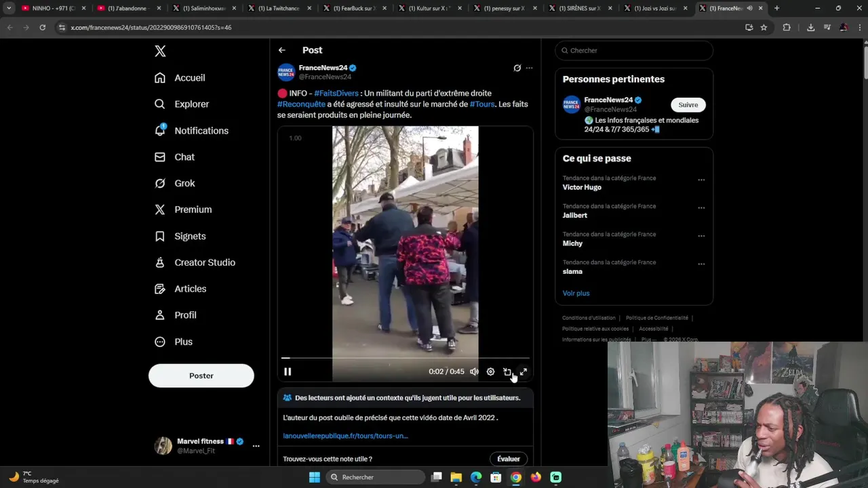Open the X logo home link
868x488 pixels.
coord(160,51)
